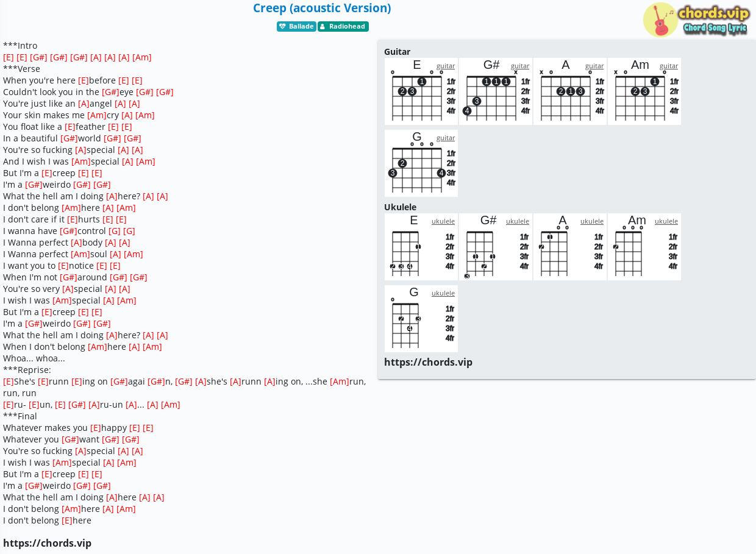756x554 pixels.
Task: Open the ukulele link above the G# chord
Action: click(x=518, y=221)
